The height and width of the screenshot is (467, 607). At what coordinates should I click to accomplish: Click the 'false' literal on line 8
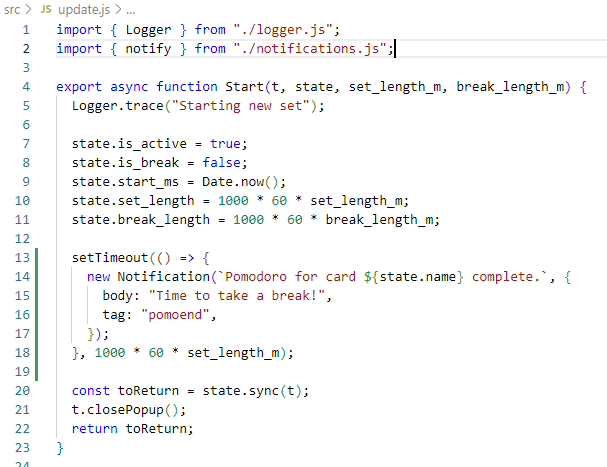[221, 163]
